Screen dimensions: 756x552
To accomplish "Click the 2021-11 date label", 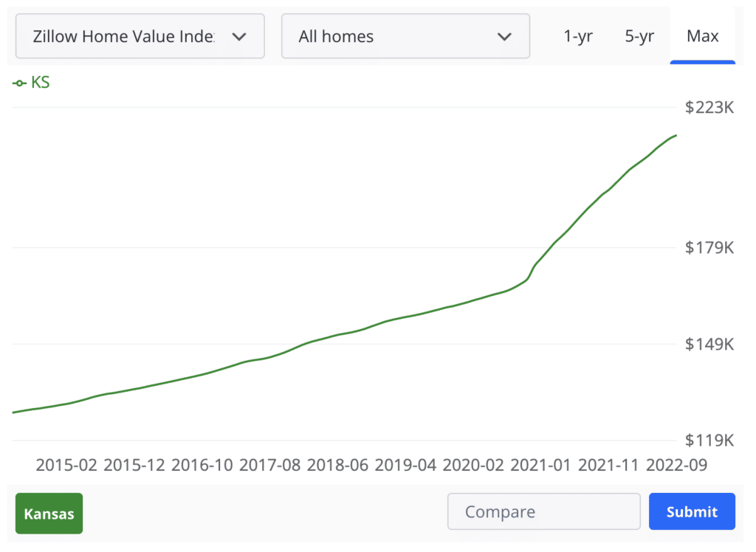I will pyautogui.click(x=608, y=465).
